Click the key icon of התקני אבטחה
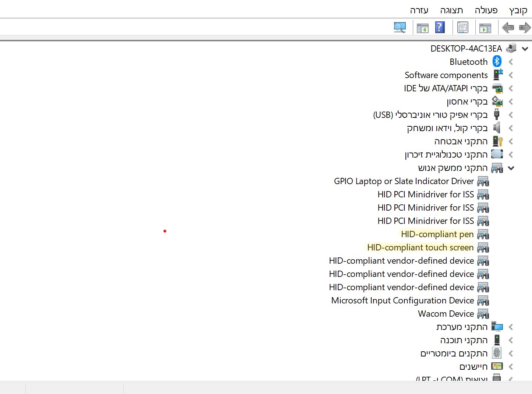The height and width of the screenshot is (394, 532). 498,141
